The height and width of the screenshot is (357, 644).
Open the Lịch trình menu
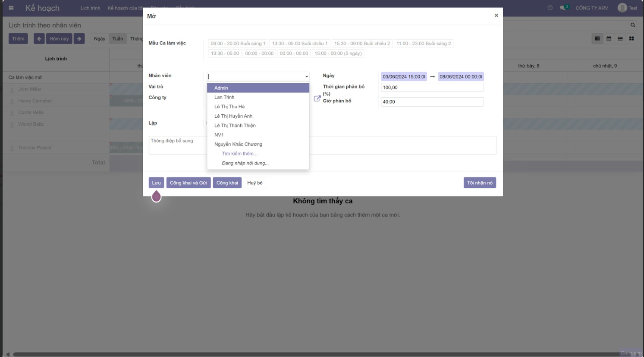[90, 8]
